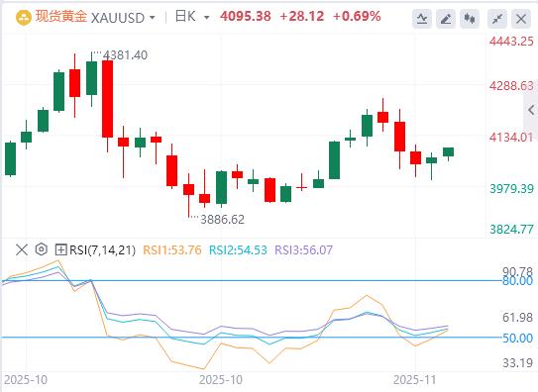The width and height of the screenshot is (538, 392).
Task: Remove the RSI indicator with X
Action: click(x=22, y=249)
